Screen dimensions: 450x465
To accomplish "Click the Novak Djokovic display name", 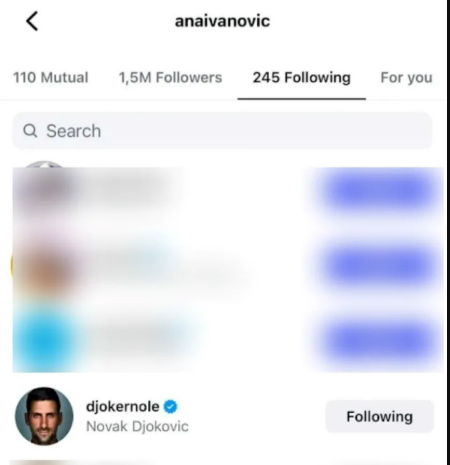I will point(137,426).
